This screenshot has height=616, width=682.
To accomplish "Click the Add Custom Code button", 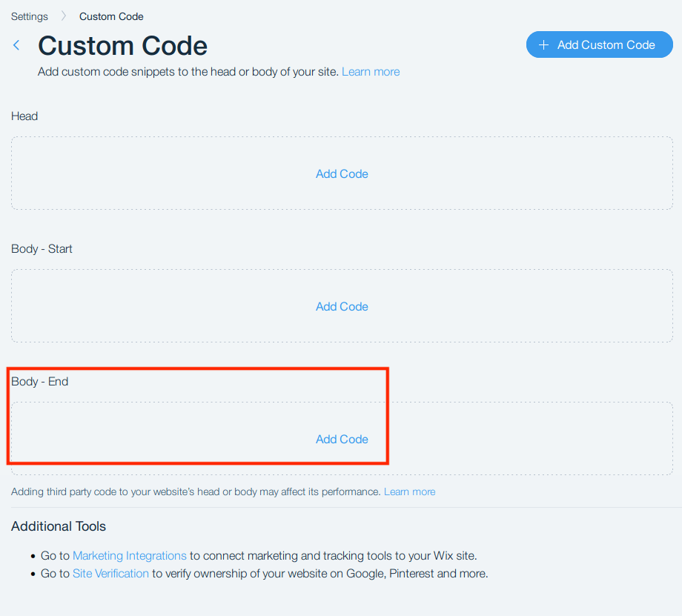I will point(600,44).
